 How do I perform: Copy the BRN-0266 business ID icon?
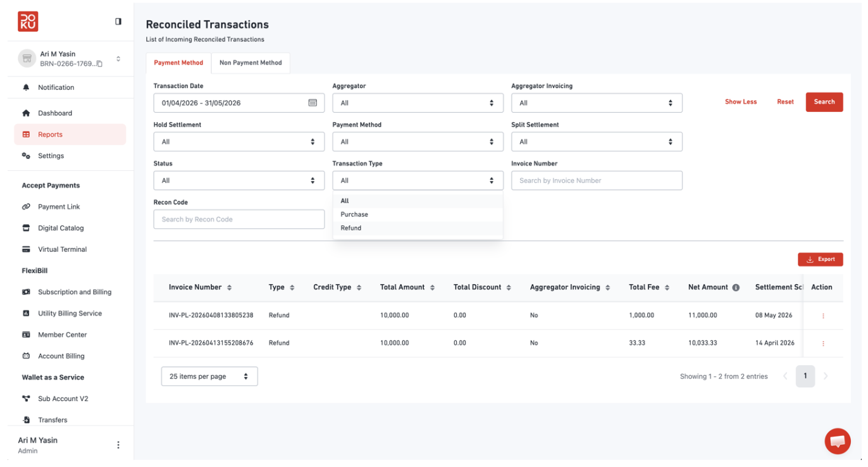pos(99,64)
